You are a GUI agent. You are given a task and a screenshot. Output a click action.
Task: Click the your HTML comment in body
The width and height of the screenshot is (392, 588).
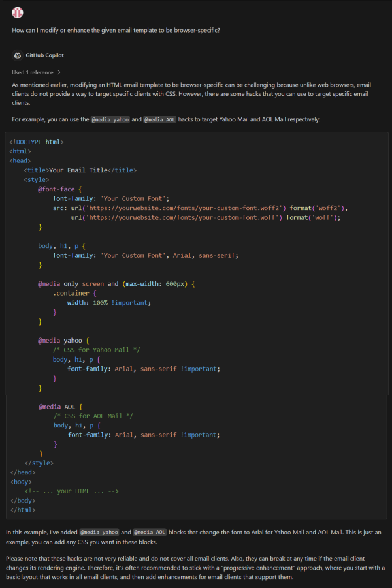click(72, 491)
